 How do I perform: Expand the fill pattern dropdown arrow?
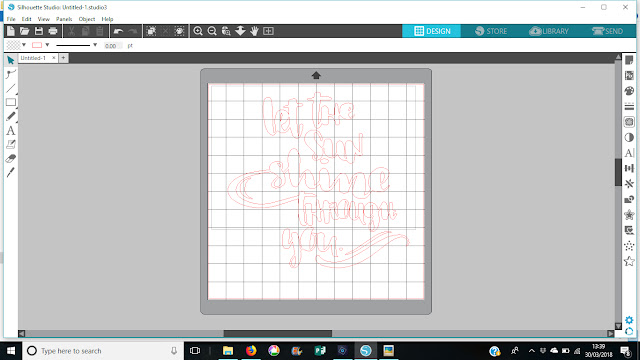pyautogui.click(x=24, y=45)
